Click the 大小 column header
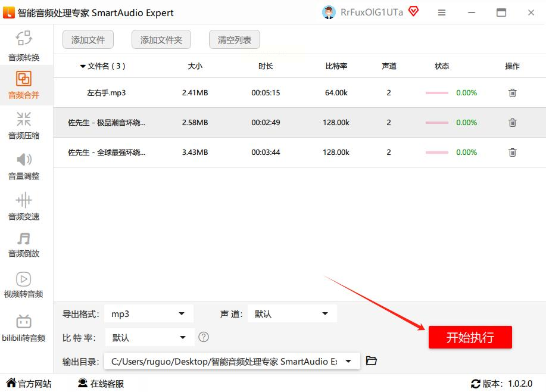 [x=195, y=66]
